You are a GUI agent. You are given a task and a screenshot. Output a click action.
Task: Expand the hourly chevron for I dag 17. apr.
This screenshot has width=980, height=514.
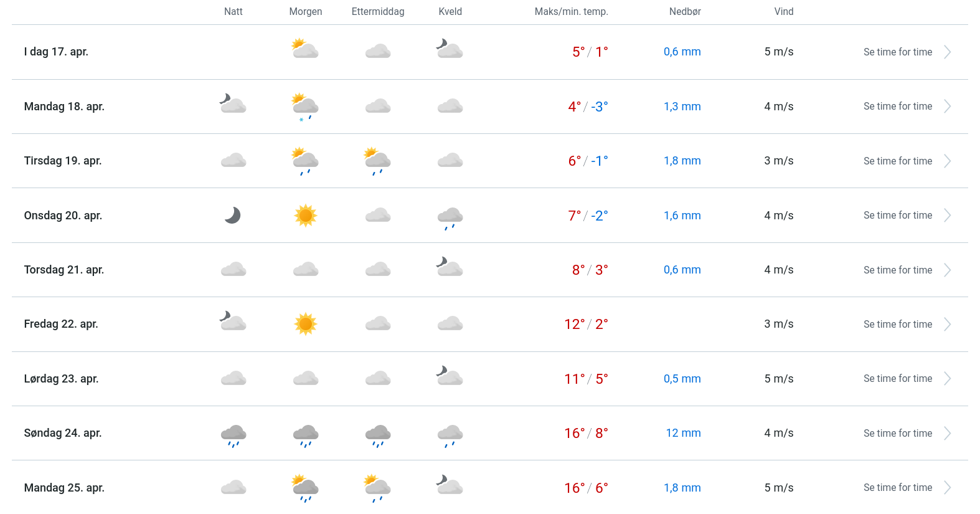coord(947,52)
